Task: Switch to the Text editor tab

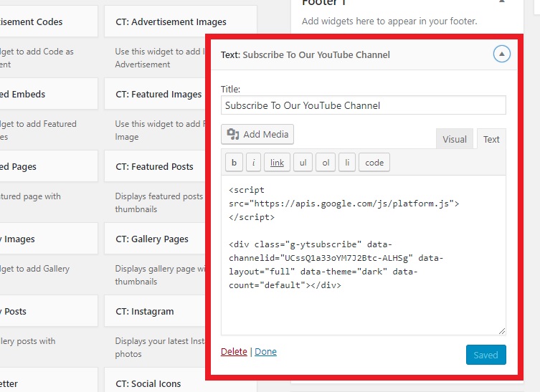Action: 491,139
